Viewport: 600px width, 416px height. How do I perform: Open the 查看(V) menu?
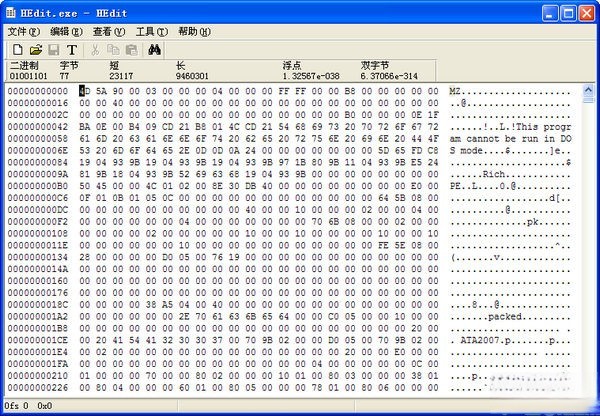[110, 31]
